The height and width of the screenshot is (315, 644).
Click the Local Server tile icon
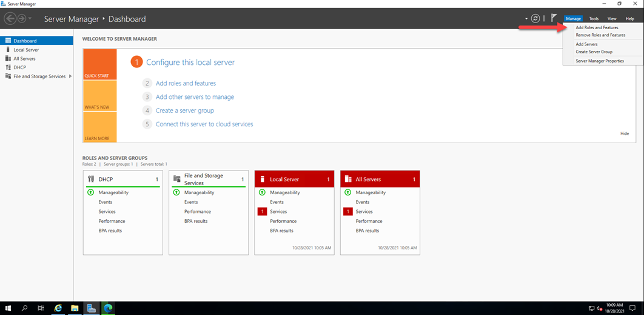coord(263,179)
